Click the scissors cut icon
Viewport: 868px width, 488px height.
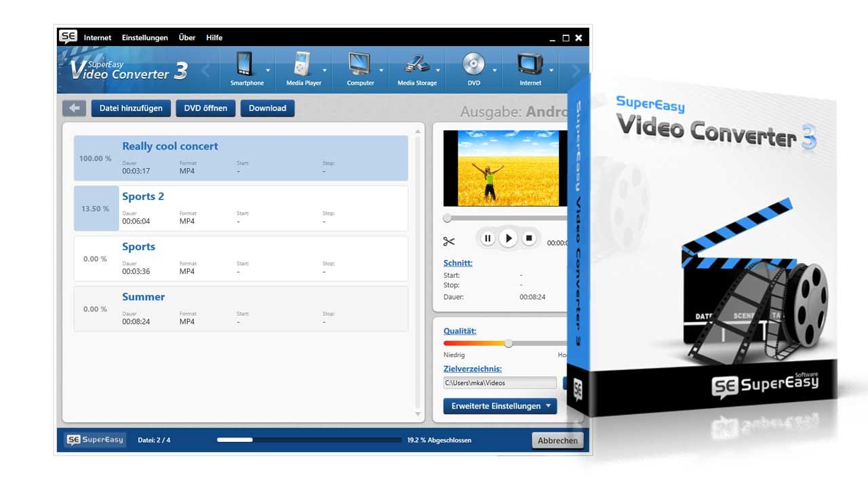click(x=449, y=241)
